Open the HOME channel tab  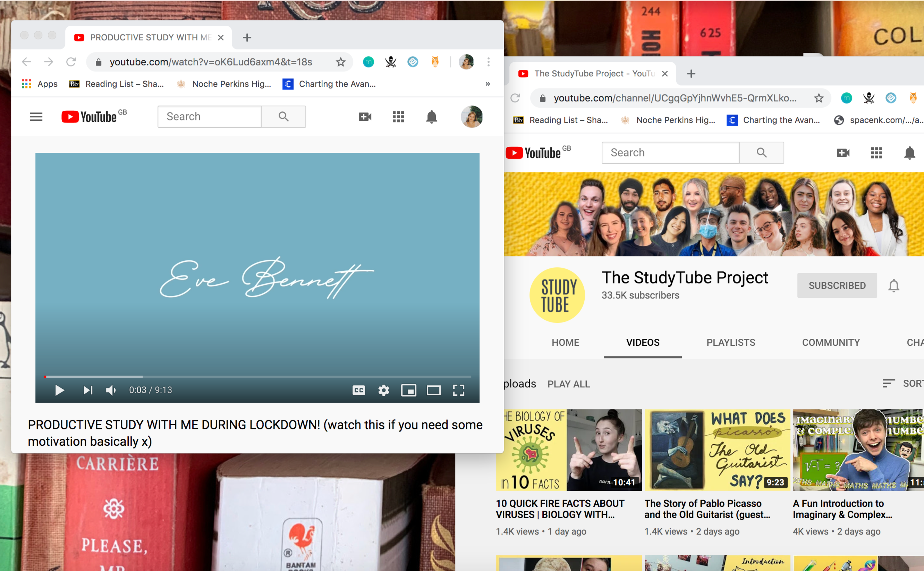pyautogui.click(x=565, y=343)
